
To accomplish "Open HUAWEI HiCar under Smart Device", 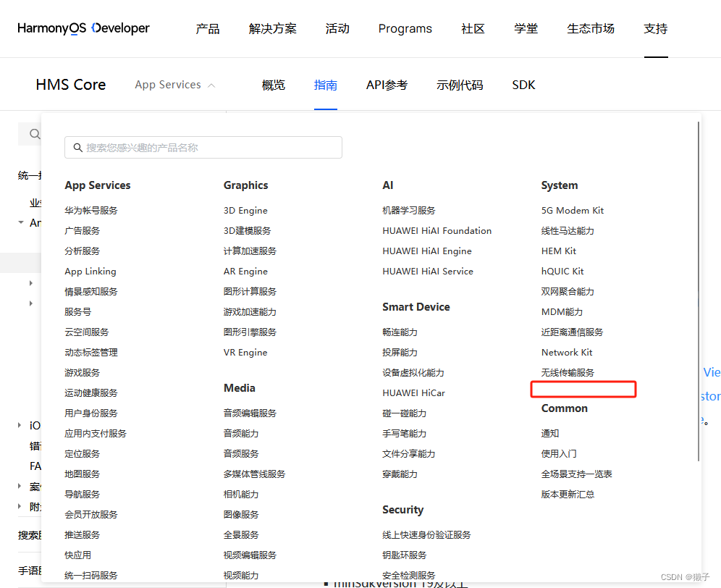I will [413, 392].
